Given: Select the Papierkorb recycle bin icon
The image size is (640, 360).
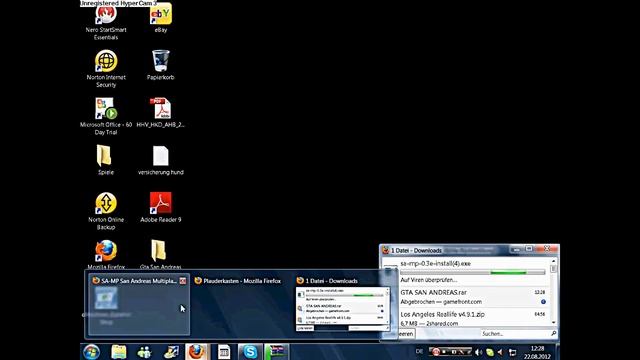Looking at the screenshot, I should (x=161, y=64).
